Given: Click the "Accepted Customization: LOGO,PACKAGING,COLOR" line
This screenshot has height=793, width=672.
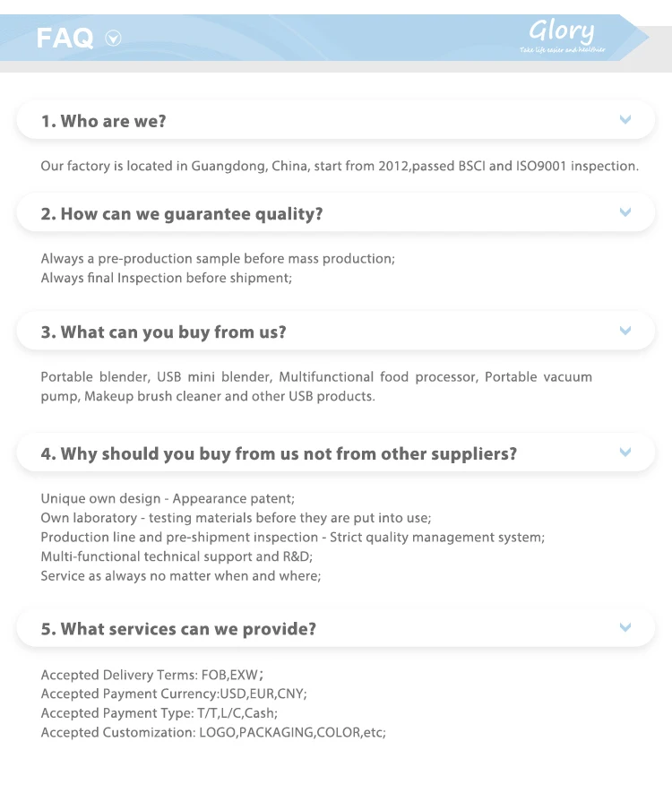Looking at the screenshot, I should (x=213, y=733).
